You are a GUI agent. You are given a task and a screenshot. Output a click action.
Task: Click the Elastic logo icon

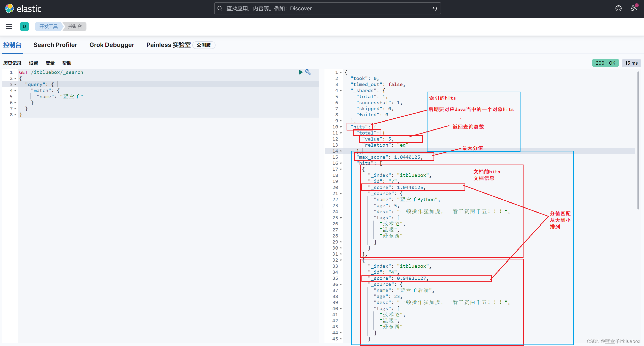tap(9, 9)
